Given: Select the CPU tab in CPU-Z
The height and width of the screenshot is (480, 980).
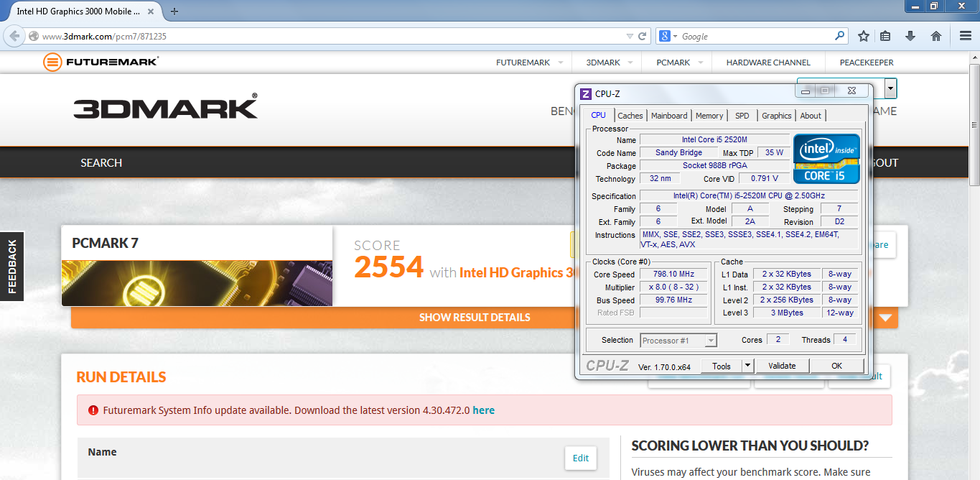Looking at the screenshot, I should click(x=598, y=115).
